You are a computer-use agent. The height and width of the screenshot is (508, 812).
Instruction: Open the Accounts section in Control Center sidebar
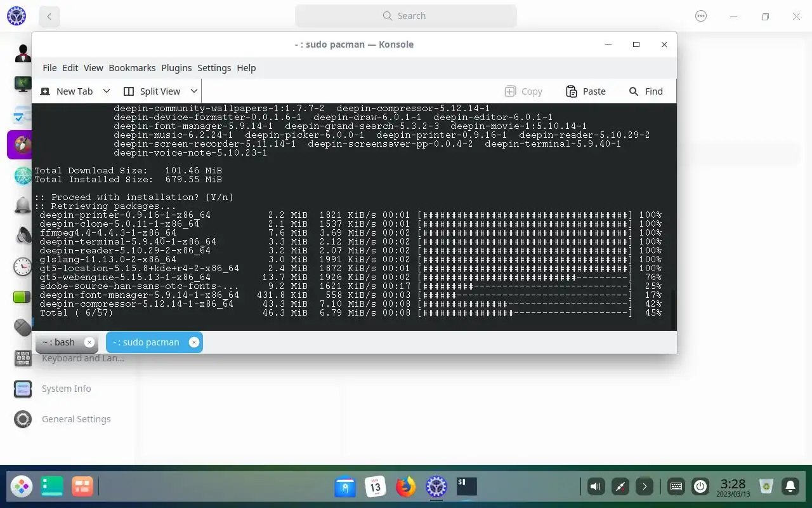[x=23, y=53]
